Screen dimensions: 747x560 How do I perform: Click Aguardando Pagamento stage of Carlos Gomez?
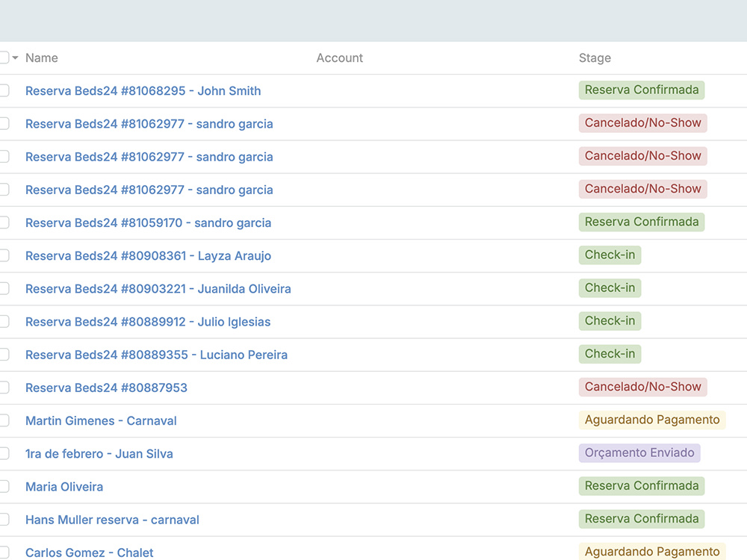[652, 552]
